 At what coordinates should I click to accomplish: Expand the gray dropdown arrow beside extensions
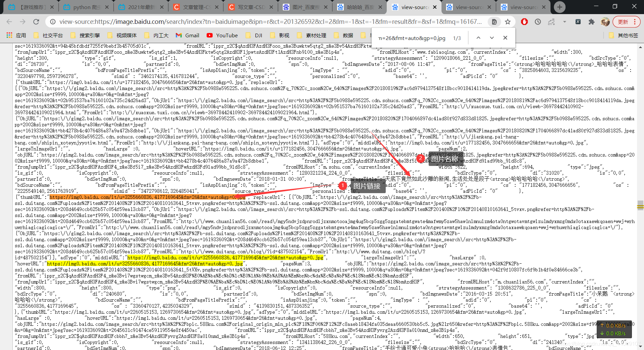(x=565, y=22)
